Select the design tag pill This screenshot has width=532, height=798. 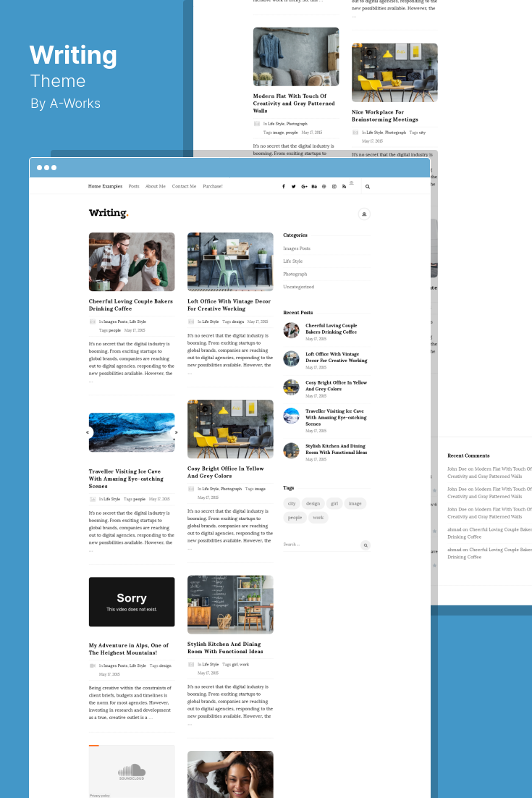click(313, 503)
